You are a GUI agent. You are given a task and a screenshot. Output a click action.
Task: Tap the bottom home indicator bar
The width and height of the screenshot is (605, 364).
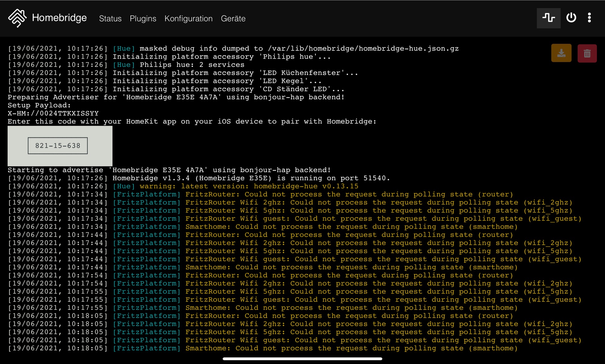(x=302, y=359)
